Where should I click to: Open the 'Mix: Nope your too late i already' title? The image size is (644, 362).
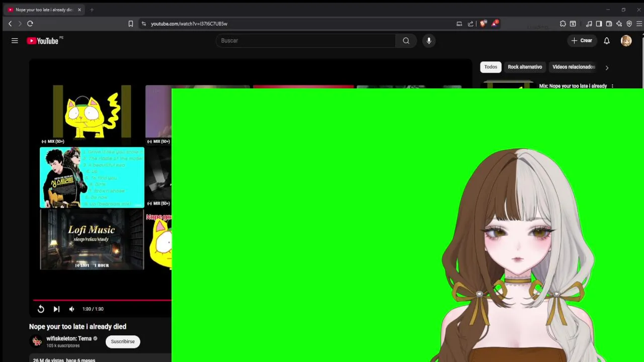[573, 86]
